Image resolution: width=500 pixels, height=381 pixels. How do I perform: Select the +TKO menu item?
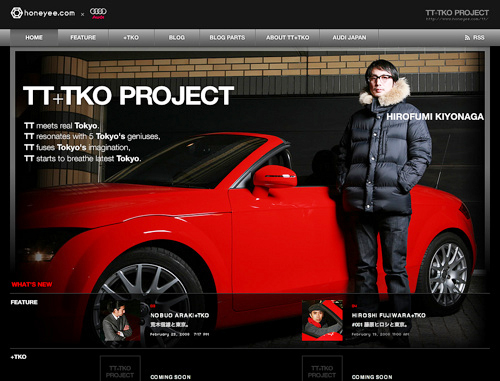click(x=131, y=38)
